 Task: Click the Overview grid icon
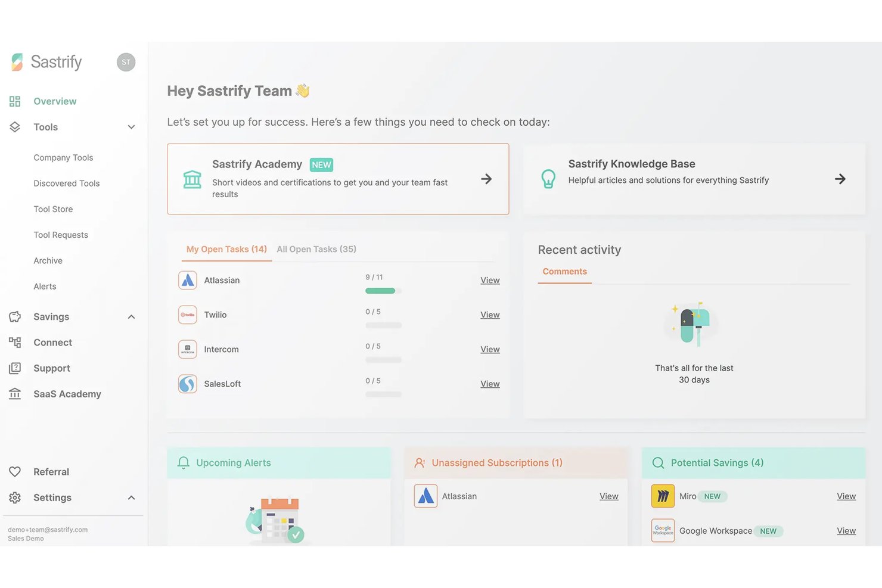[15, 101]
